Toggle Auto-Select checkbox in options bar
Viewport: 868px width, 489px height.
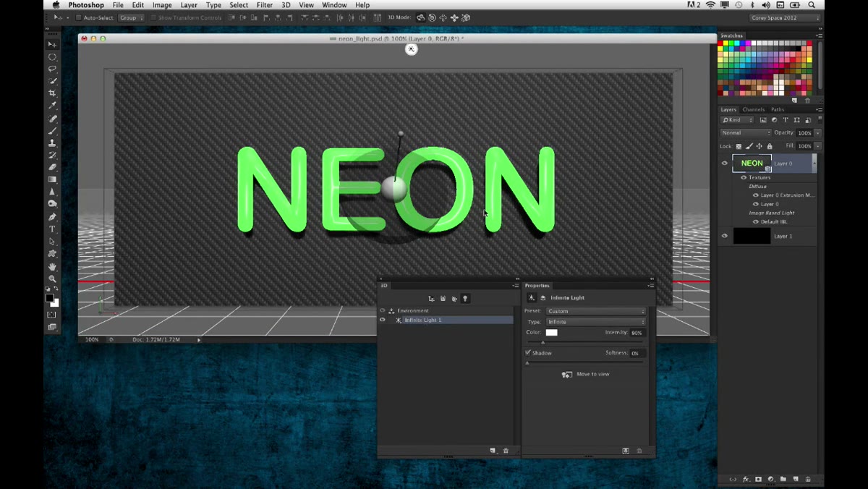(78, 17)
